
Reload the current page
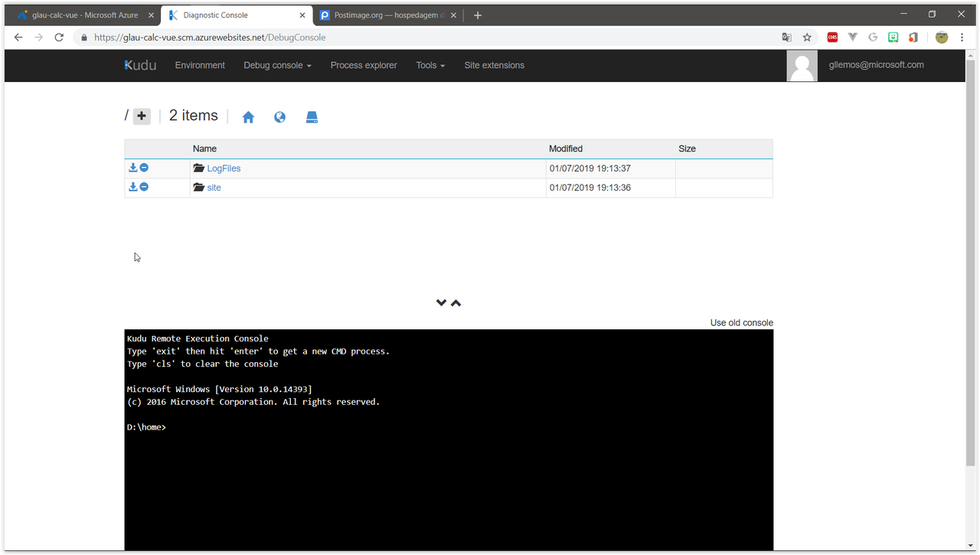(59, 38)
